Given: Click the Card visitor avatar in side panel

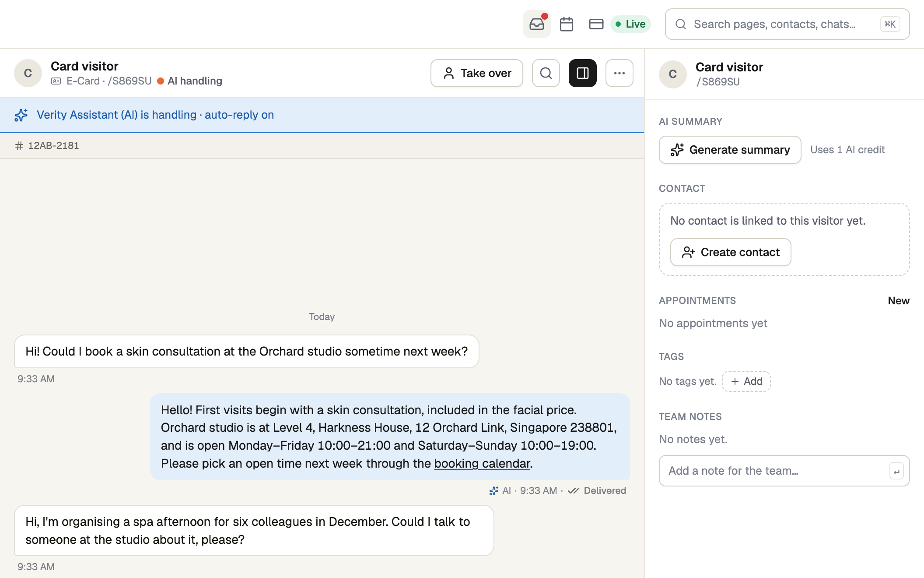Looking at the screenshot, I should (x=673, y=74).
